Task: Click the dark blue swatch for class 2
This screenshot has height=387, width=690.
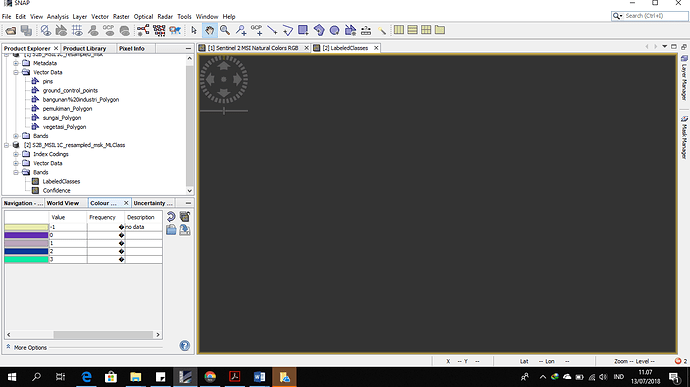Action: (26, 251)
